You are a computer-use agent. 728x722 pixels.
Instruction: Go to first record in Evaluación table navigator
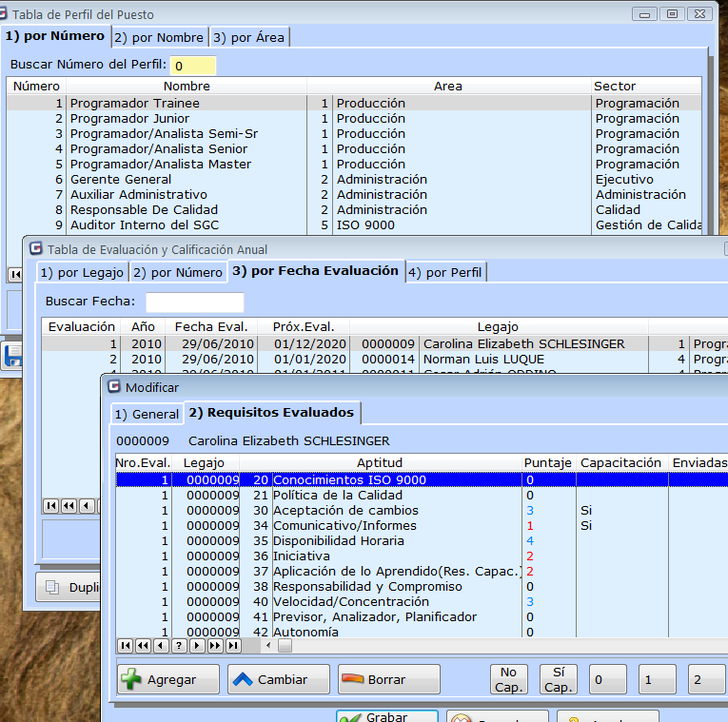[x=51, y=506]
